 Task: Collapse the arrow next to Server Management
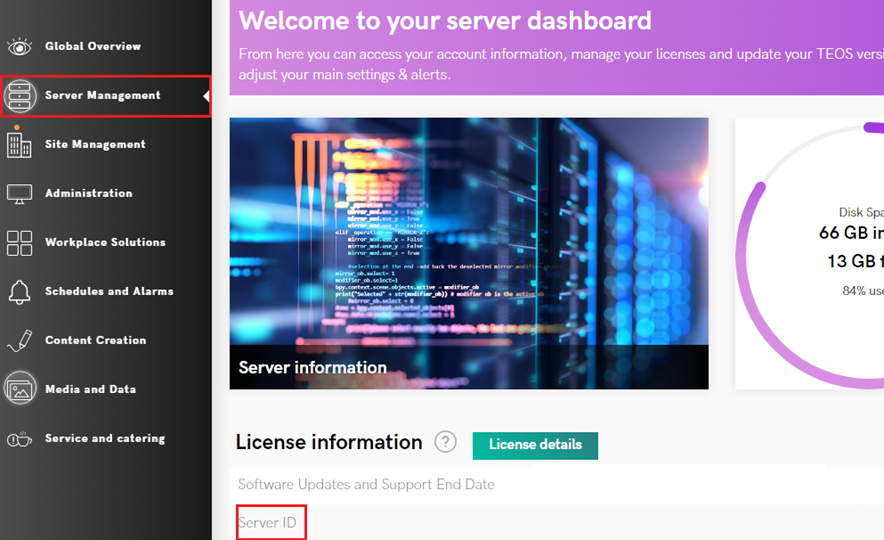(206, 96)
